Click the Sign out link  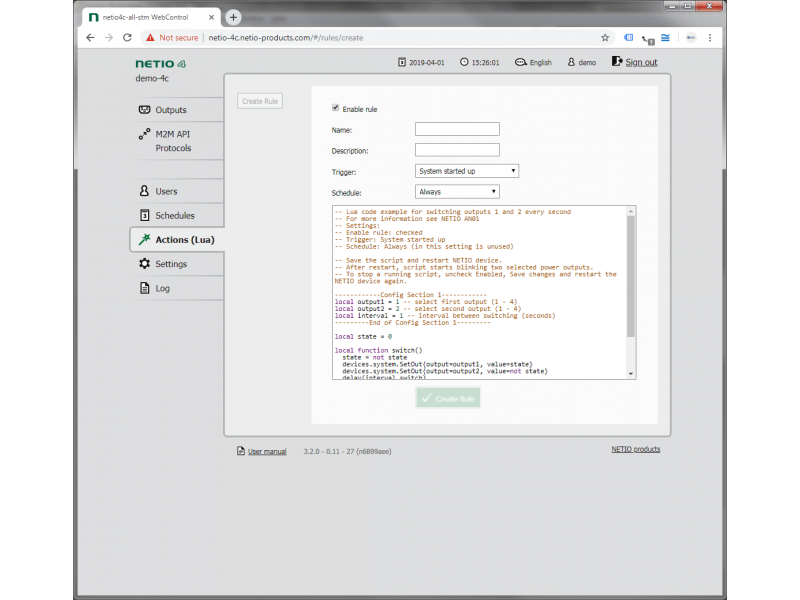641,62
